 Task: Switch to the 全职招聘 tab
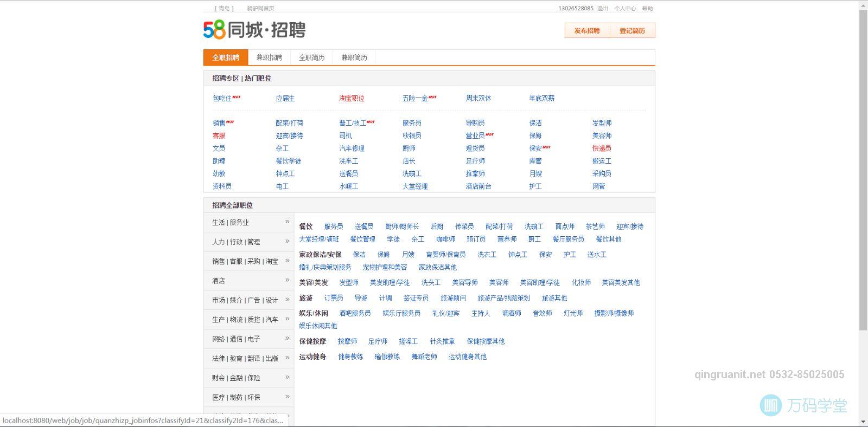(226, 57)
